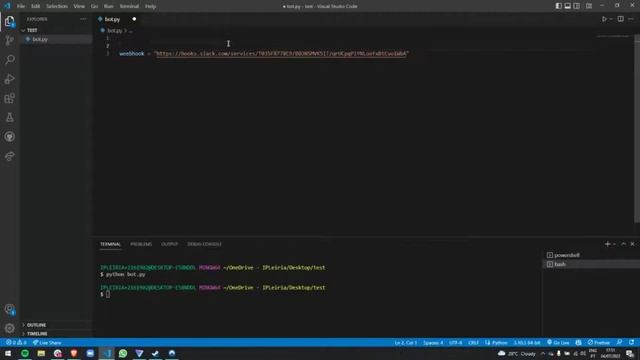Click Ln 2, Col 1 cursor position
The height and width of the screenshot is (360, 640).
406,342
